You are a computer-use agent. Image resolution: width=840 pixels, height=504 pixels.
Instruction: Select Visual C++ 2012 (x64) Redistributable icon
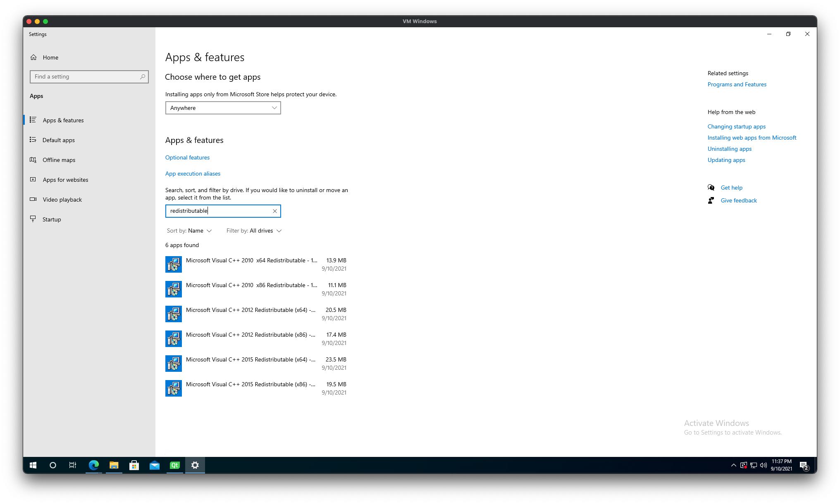174,314
